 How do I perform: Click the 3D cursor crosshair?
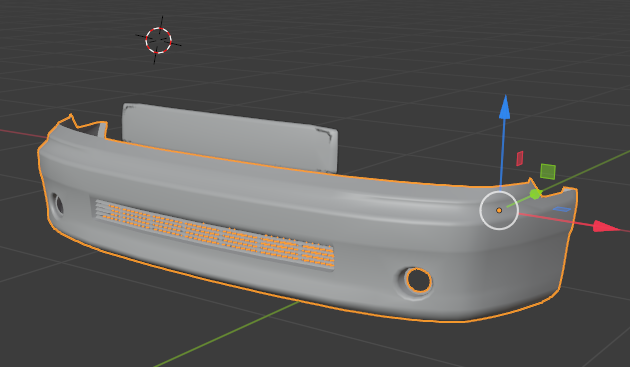click(x=159, y=40)
